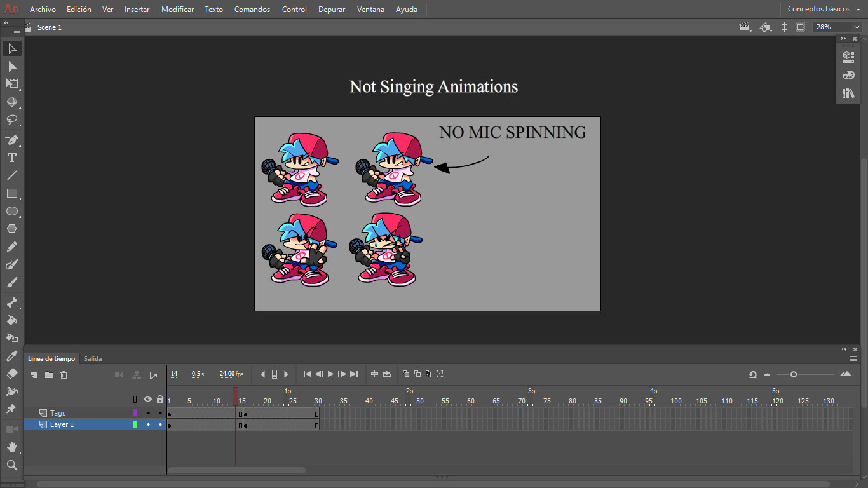Screen dimensions: 868x488
Task: Select the Zoom tool
Action: [x=11, y=465]
